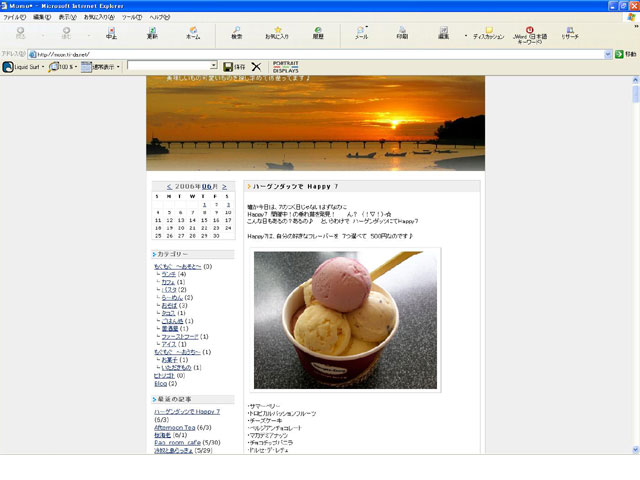The width and height of the screenshot is (640, 480).
Task: Open the ヒトリゴト (0) category link
Action: click(164, 376)
